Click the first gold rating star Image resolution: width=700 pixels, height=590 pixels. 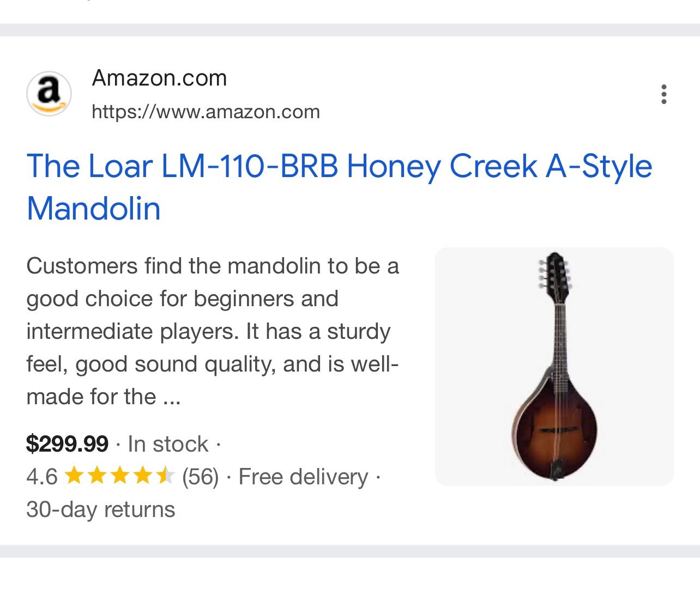click(74, 476)
